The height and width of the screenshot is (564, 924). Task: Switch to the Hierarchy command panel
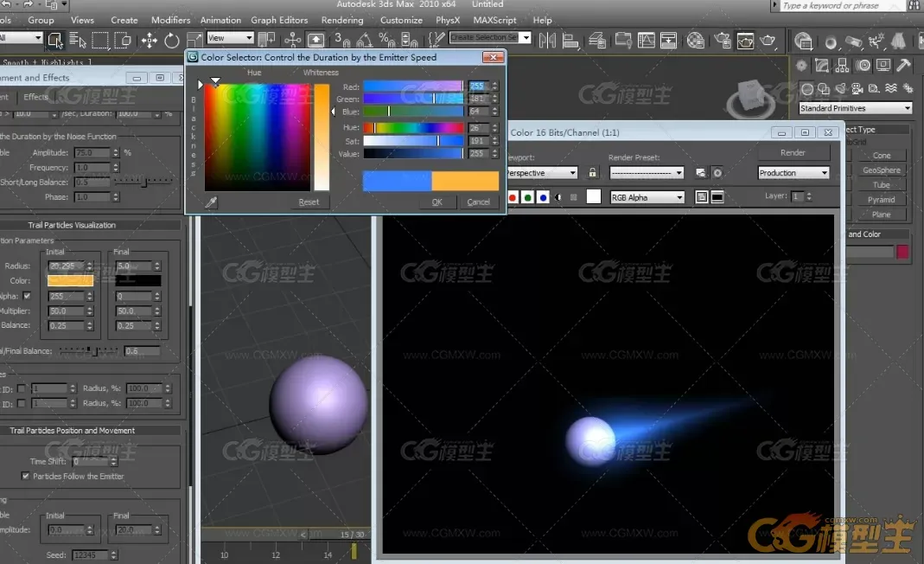[842, 66]
